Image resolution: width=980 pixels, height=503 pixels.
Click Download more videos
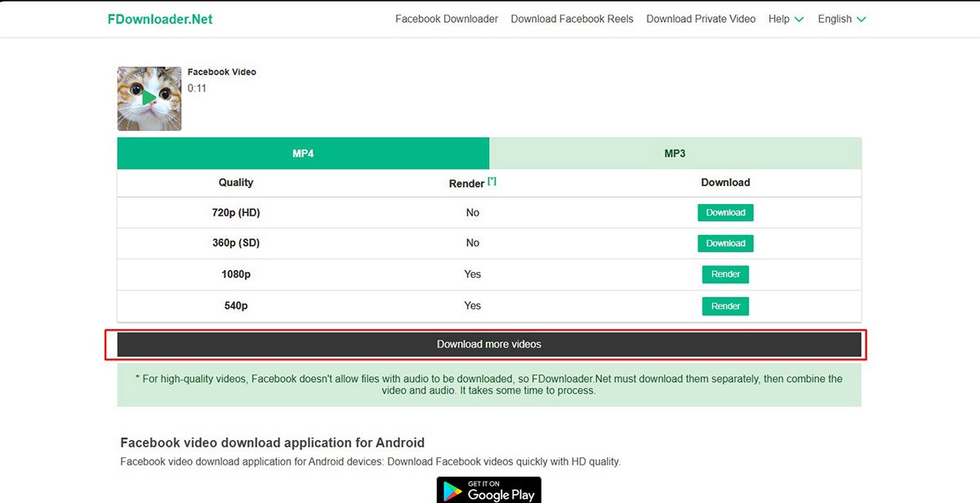click(x=488, y=344)
